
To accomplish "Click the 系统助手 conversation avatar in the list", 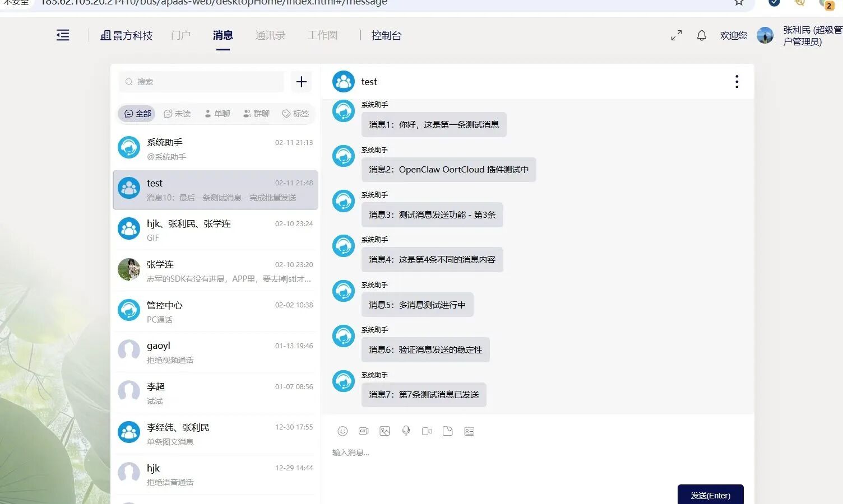I will point(129,147).
